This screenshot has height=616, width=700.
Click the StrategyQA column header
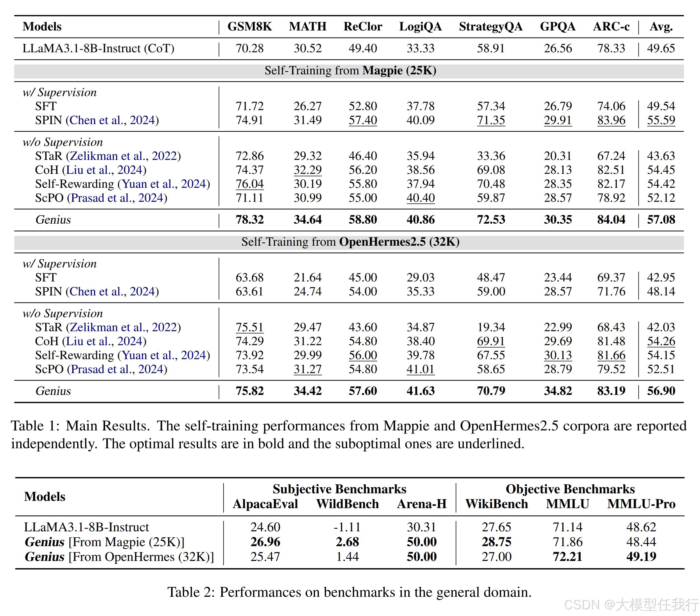[491, 27]
